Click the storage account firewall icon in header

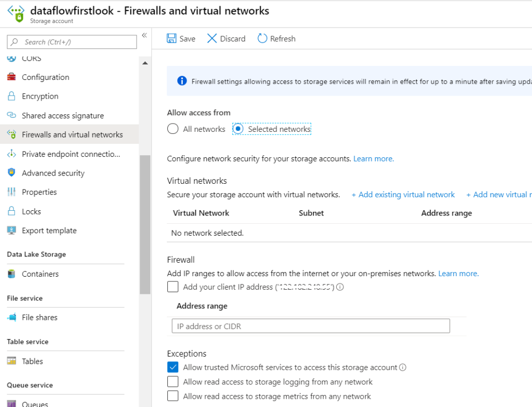pyautogui.click(x=16, y=14)
